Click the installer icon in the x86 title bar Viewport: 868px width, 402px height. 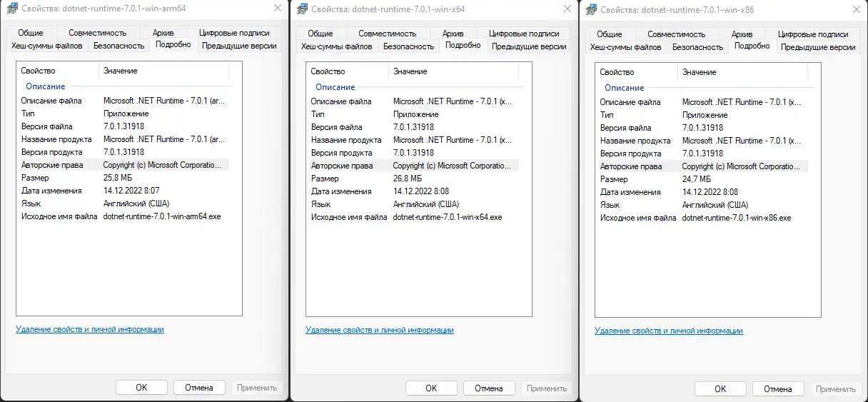(x=590, y=11)
